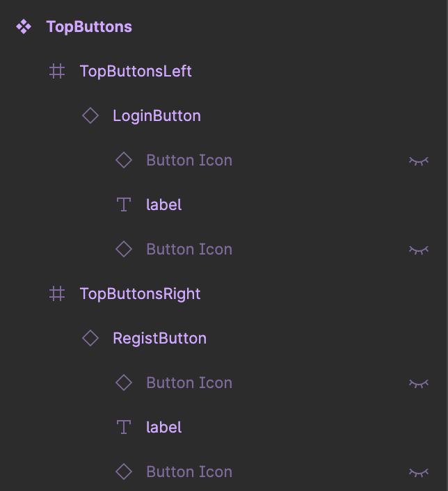Image resolution: width=448 pixels, height=491 pixels.
Task: Select the TopButtonsLeft frame layer name
Action: tap(136, 71)
